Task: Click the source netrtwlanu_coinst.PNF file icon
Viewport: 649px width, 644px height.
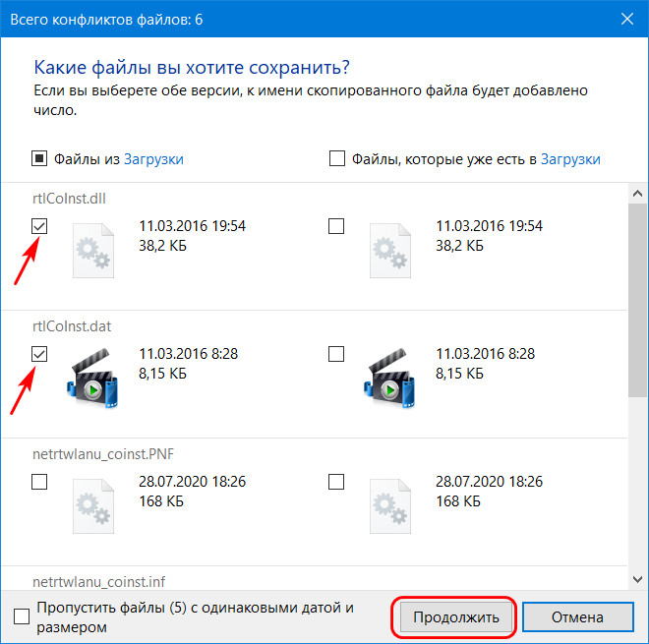Action: [93, 505]
